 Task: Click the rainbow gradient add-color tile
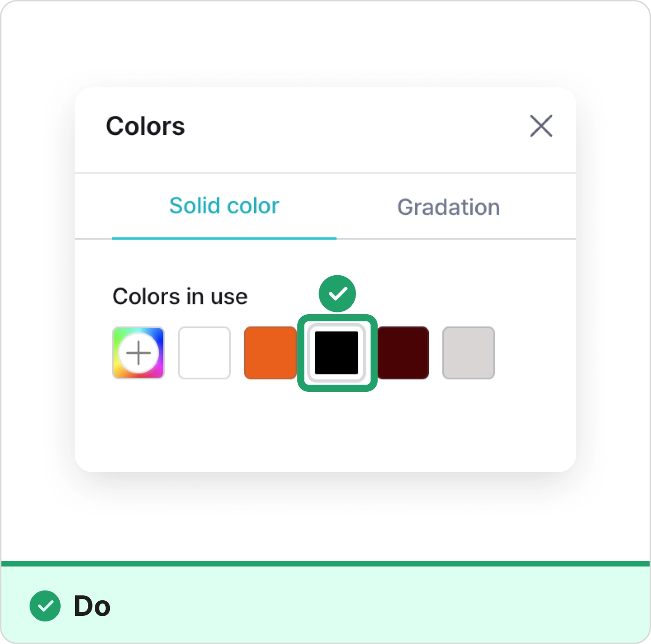(x=138, y=353)
